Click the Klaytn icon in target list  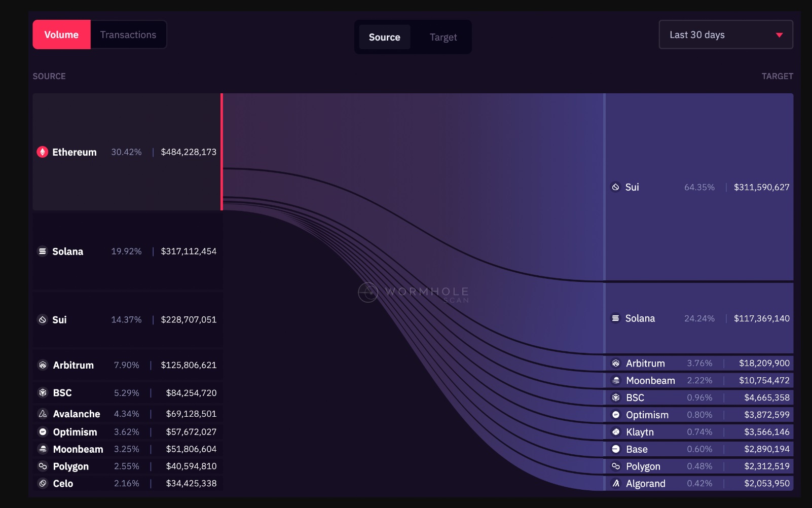(x=616, y=432)
